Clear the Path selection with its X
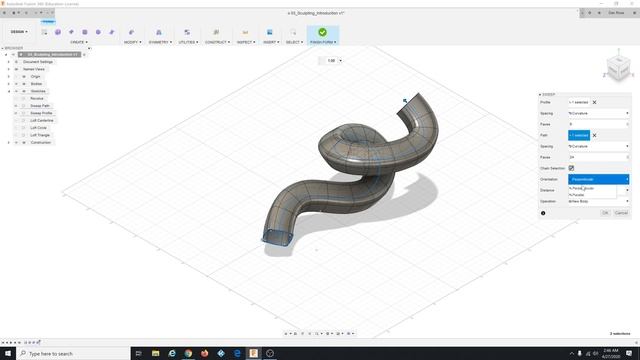640x360 pixels. (x=594, y=135)
